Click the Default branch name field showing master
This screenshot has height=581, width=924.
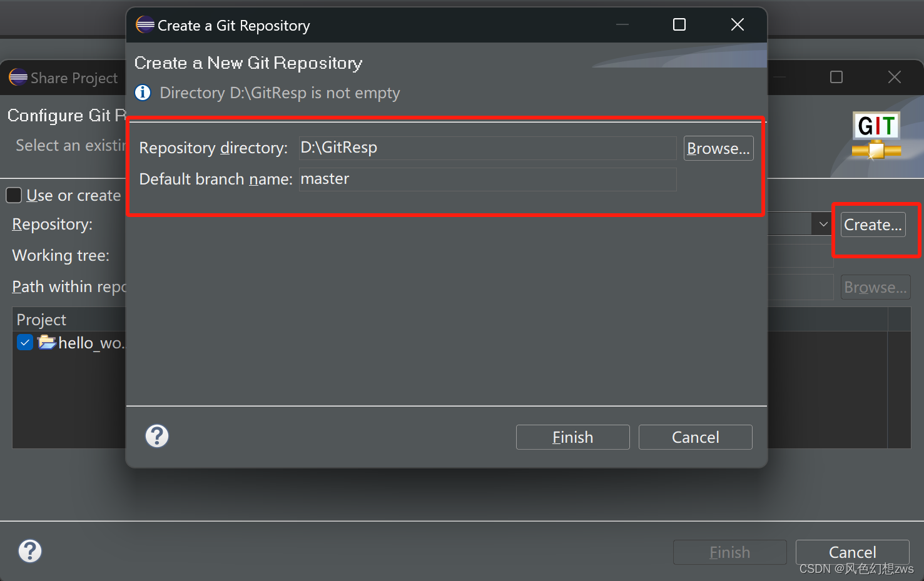[488, 179]
